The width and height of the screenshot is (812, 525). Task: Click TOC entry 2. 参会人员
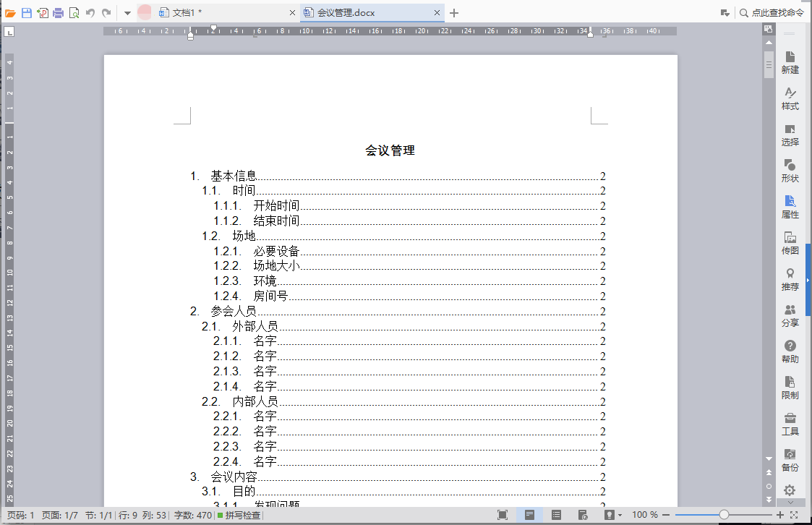tap(398, 311)
